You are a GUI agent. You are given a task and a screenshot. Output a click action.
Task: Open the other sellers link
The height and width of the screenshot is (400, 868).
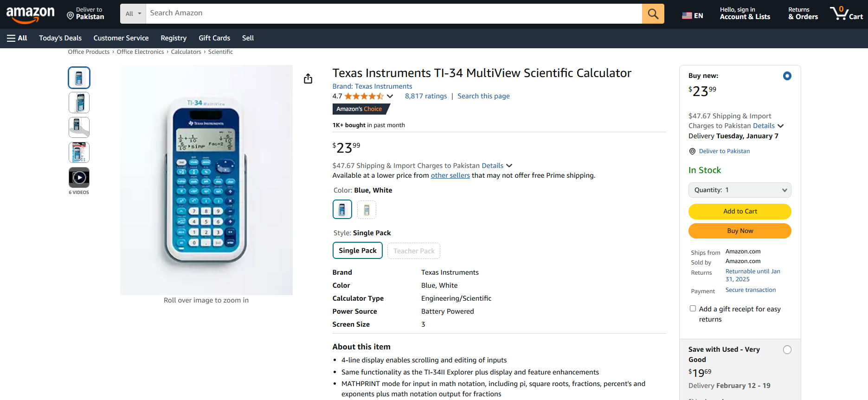(450, 175)
